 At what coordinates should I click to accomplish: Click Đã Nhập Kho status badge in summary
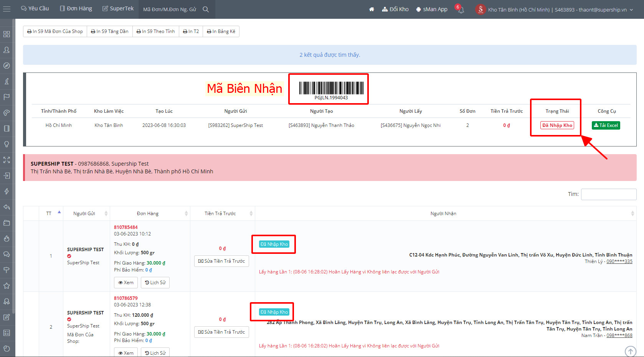pyautogui.click(x=557, y=125)
